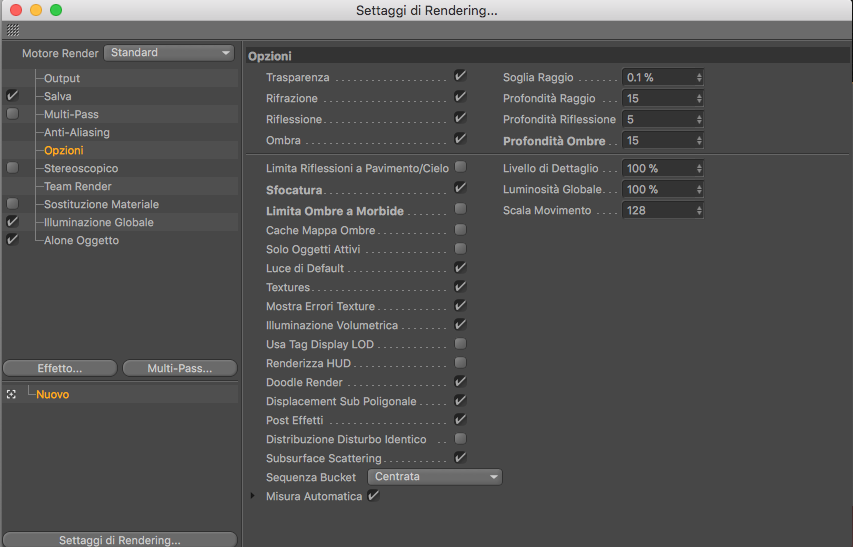Enable Limita Ombre a Morbide checkbox
The width and height of the screenshot is (853, 547).
pos(460,208)
